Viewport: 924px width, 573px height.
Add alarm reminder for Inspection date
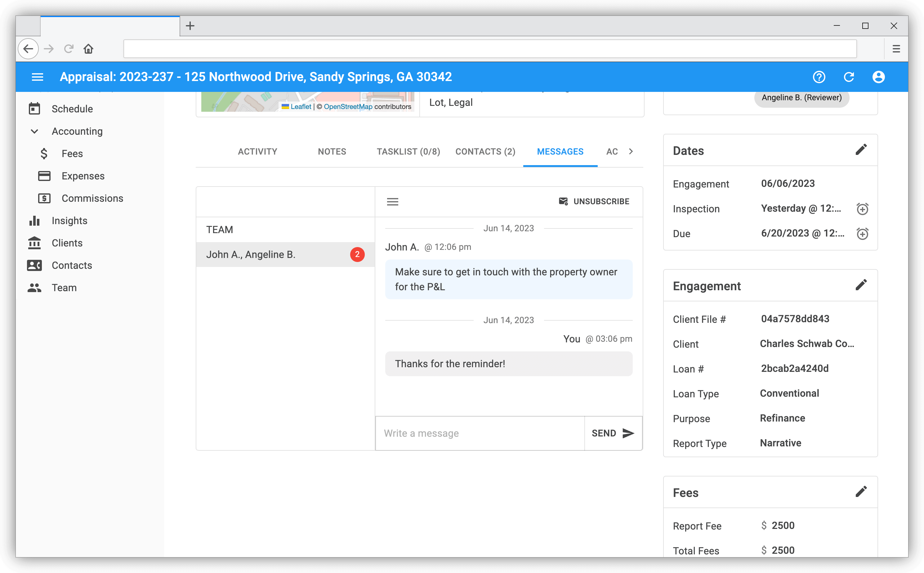(862, 209)
